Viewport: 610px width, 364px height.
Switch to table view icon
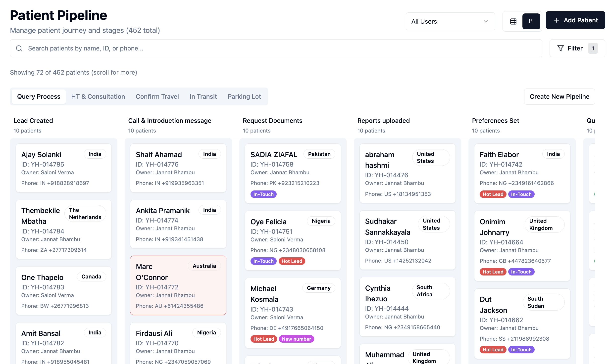coord(513,21)
